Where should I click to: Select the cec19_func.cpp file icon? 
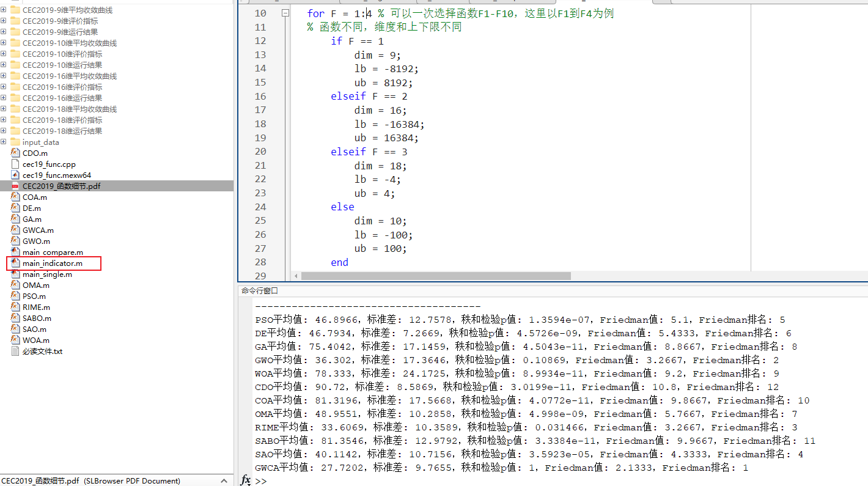coord(15,164)
